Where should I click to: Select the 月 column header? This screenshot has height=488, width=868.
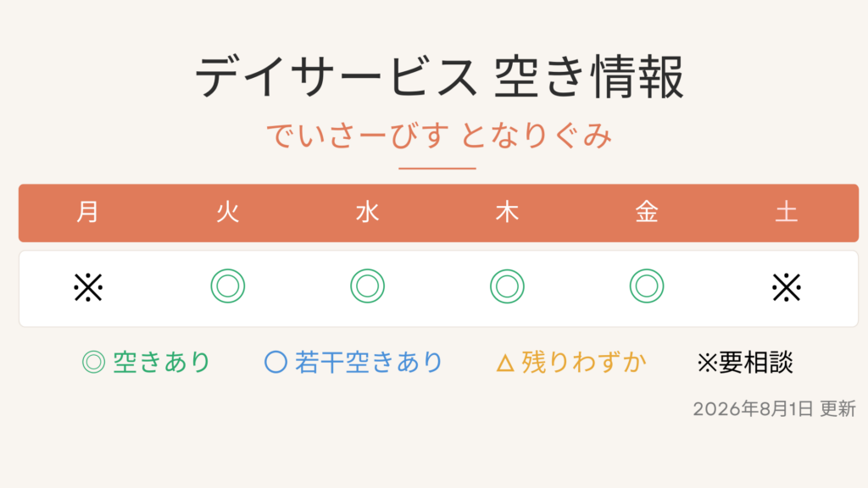pos(88,213)
